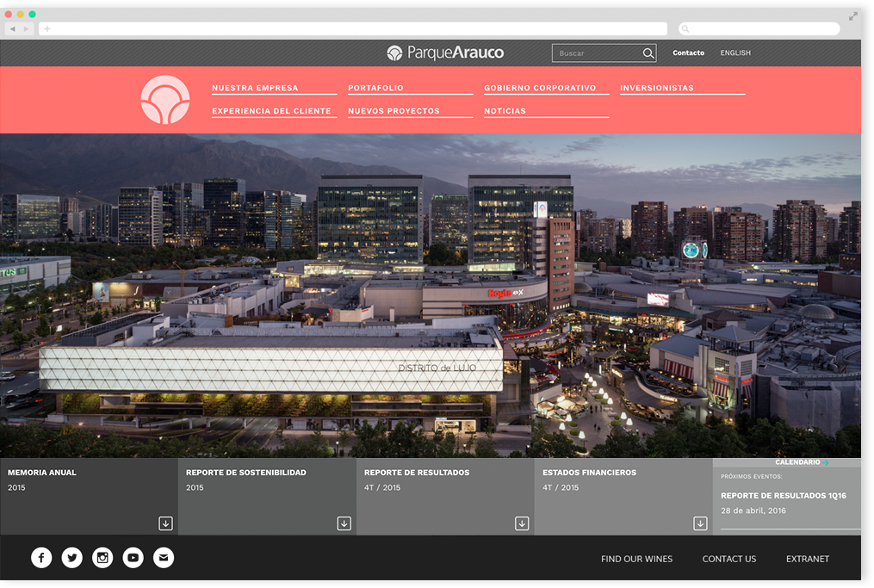The height and width of the screenshot is (588, 874).
Task: Open the Experiencia del Cliente menu
Action: (x=271, y=111)
